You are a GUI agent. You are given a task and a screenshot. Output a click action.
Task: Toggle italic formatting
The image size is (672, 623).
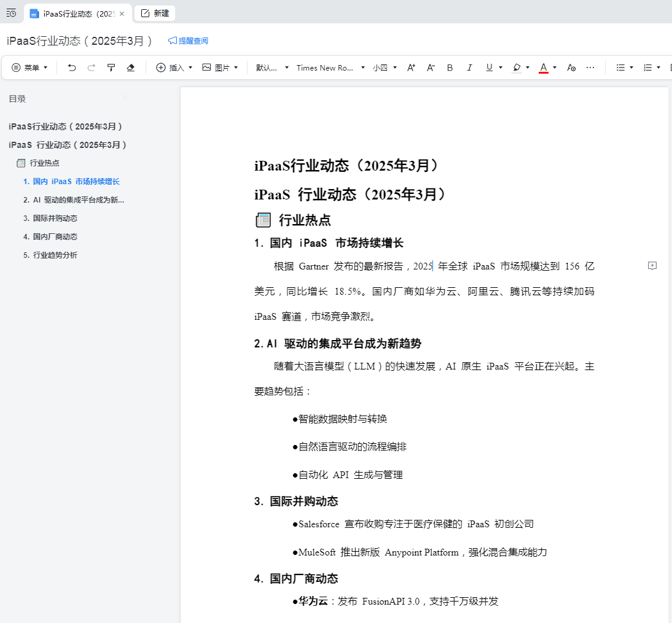[469, 68]
